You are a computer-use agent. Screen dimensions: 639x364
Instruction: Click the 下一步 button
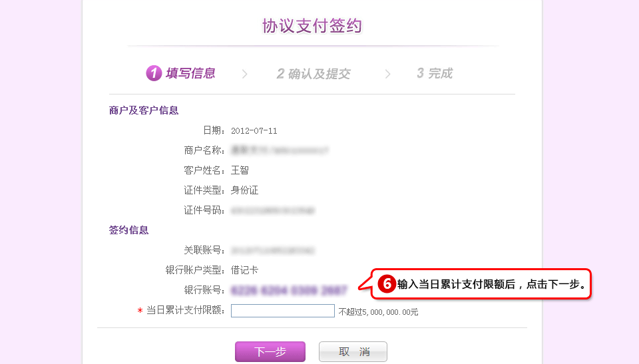[270, 351]
